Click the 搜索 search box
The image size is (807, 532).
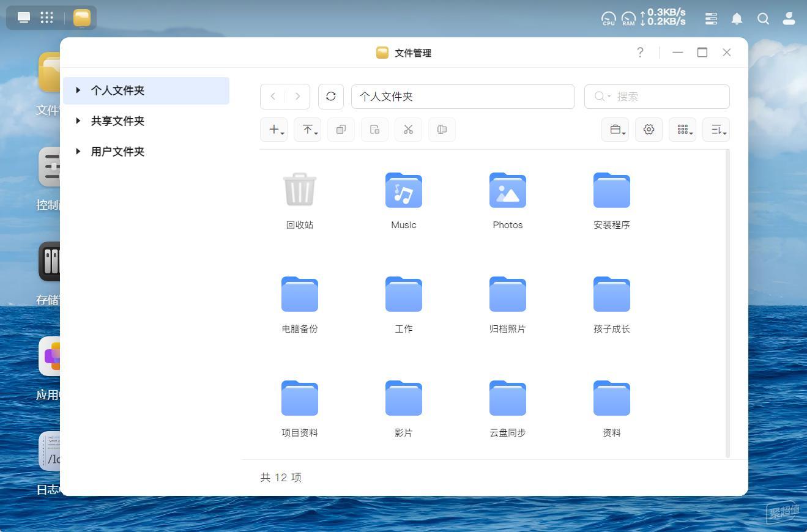(657, 97)
